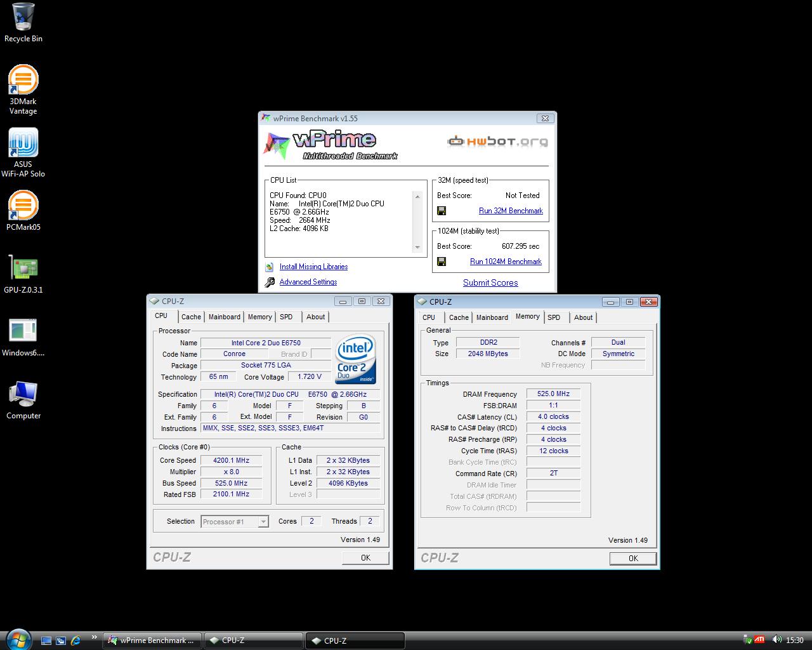Screen dimensions: 812x650
Task: Open the ATI tray icon
Action: (759, 640)
